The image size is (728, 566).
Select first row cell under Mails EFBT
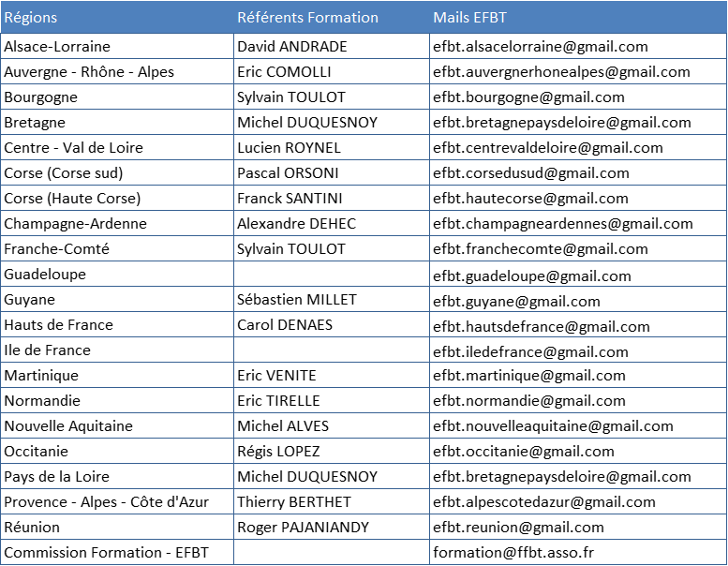(x=578, y=46)
